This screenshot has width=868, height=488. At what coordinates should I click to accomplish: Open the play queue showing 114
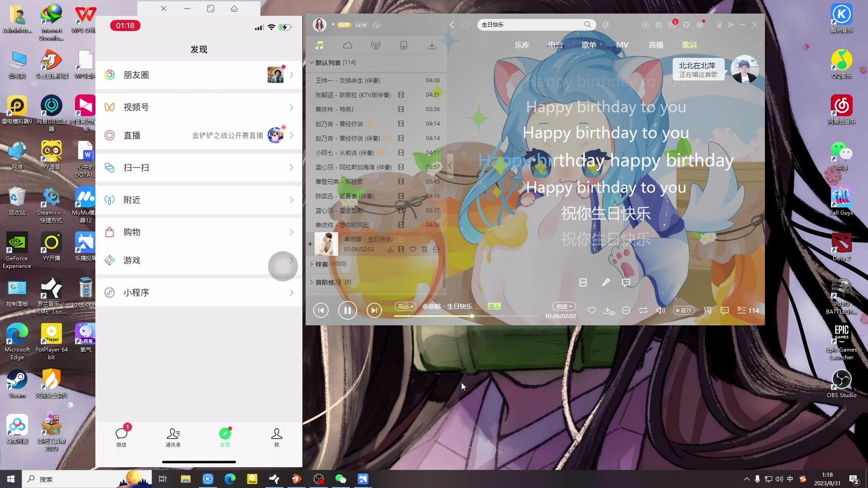pos(748,310)
